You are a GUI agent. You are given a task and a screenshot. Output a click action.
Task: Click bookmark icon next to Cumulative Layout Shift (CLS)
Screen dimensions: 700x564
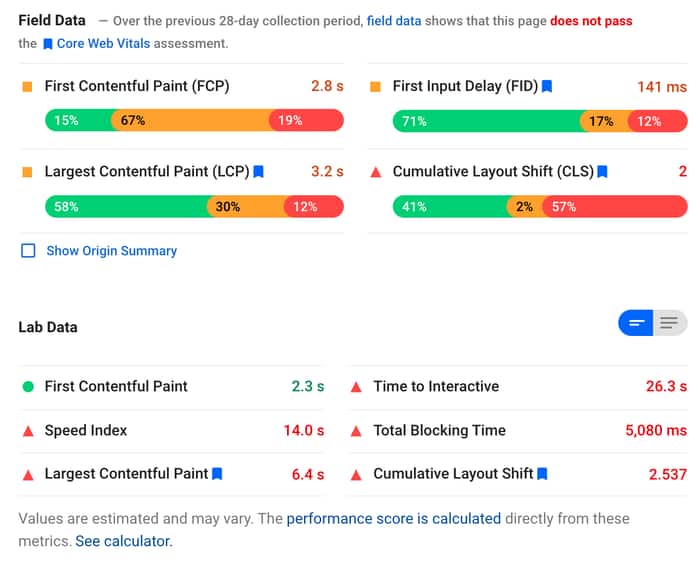click(602, 172)
